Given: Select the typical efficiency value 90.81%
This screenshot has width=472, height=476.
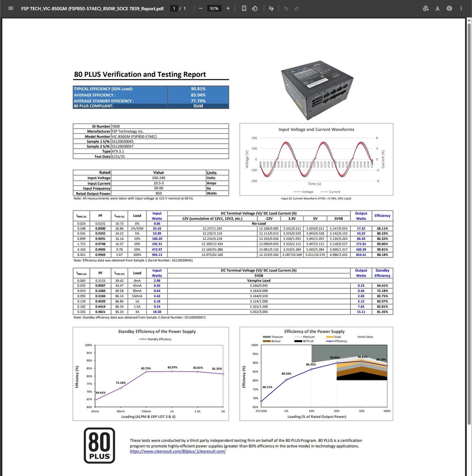Looking at the screenshot, I should click(198, 89).
